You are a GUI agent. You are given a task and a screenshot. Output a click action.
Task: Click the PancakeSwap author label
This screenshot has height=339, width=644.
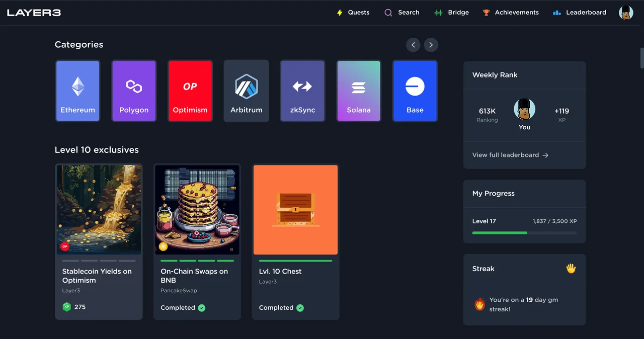click(179, 291)
